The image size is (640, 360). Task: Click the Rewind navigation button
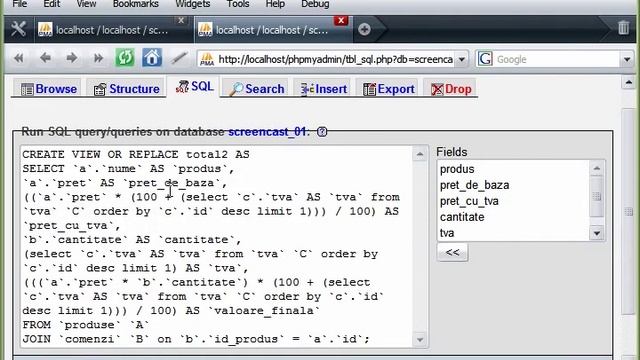18,58
